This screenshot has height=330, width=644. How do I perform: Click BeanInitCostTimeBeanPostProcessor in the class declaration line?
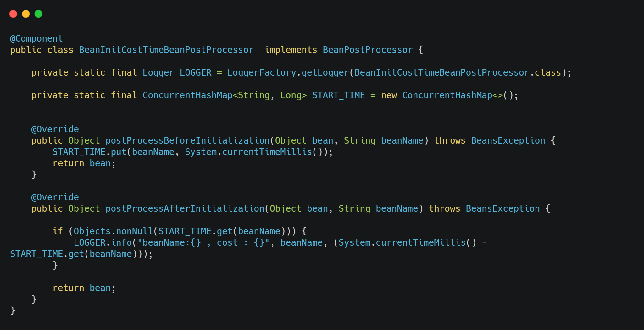coord(166,50)
